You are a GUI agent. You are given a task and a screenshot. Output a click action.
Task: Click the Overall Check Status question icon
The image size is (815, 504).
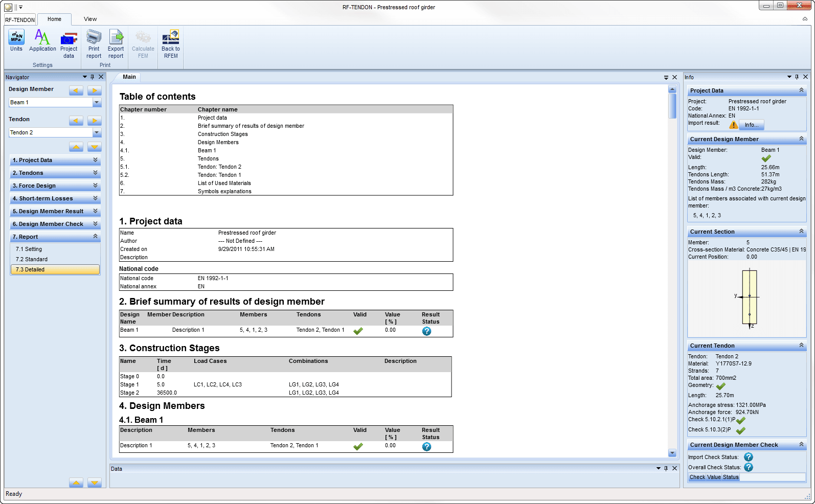click(x=749, y=467)
